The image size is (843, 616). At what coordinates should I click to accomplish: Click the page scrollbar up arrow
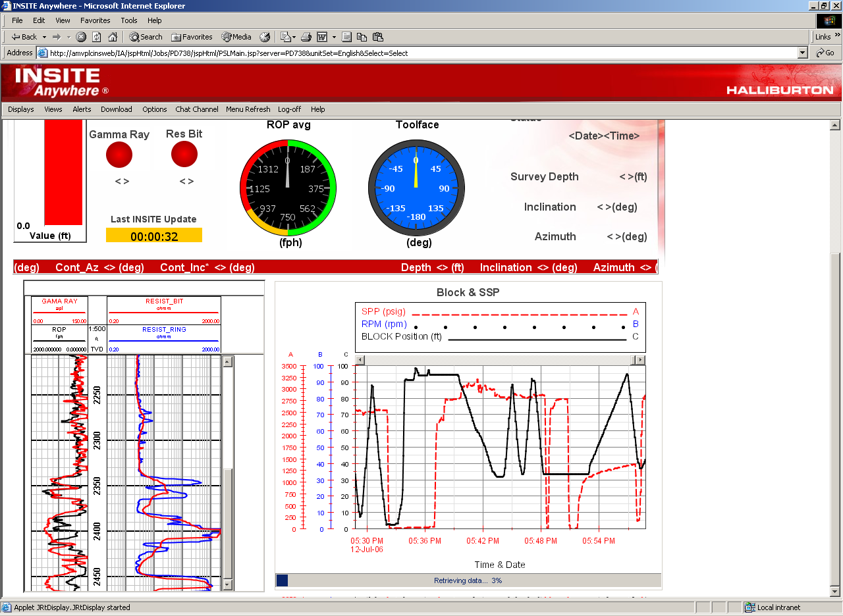point(835,125)
